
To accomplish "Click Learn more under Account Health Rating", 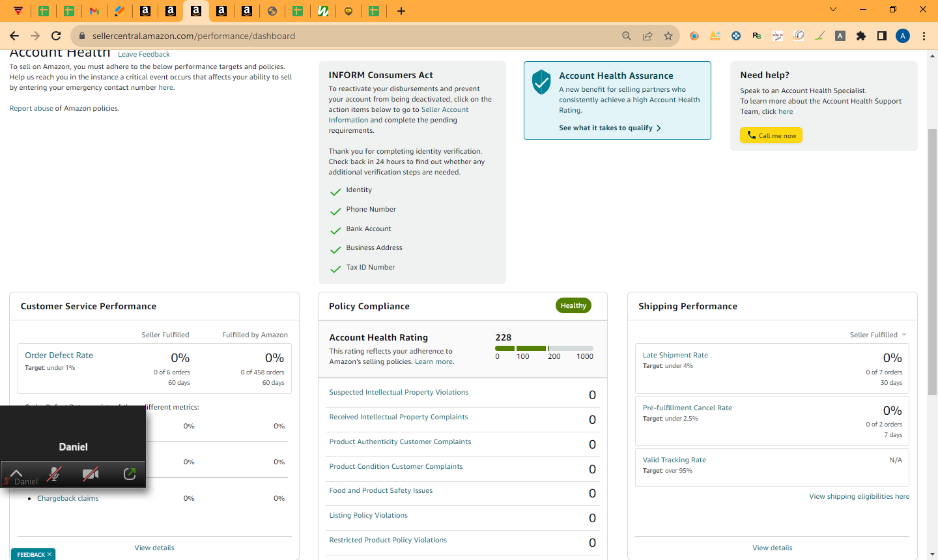I will (x=434, y=361).
